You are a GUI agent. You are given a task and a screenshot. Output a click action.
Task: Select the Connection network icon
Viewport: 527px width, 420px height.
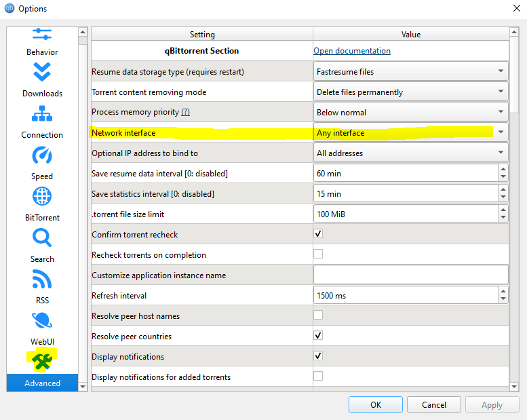[x=42, y=114]
